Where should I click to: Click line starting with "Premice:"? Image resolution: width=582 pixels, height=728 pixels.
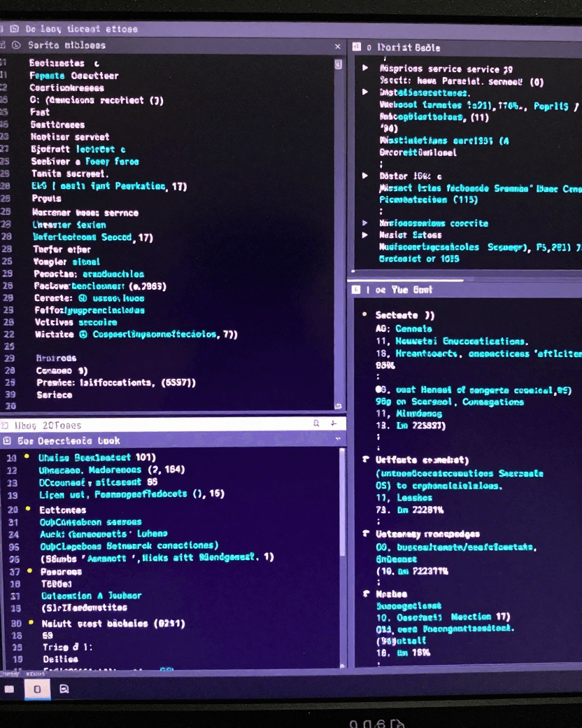116,383
